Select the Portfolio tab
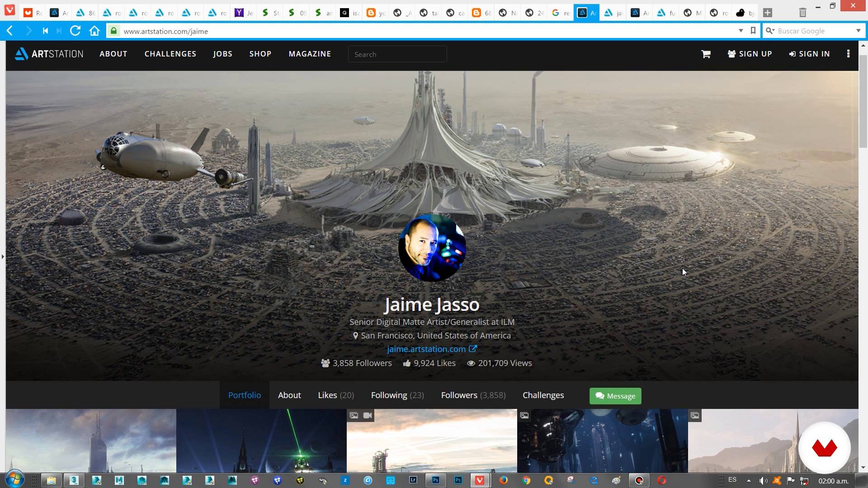This screenshot has width=868, height=488. [245, 395]
